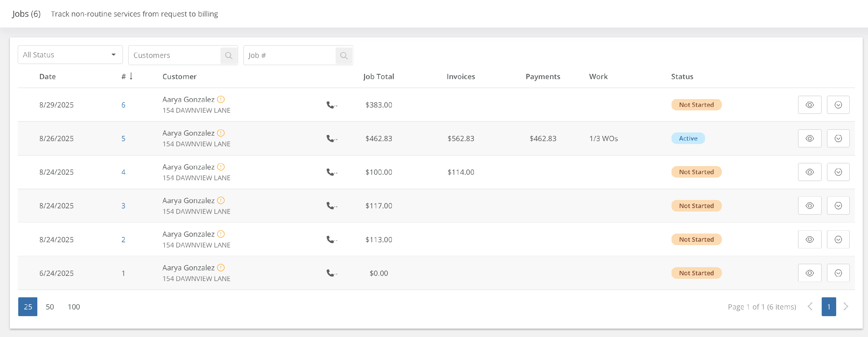Sort jobs by Job Total column
Image resolution: width=868 pixels, height=337 pixels.
[378, 76]
